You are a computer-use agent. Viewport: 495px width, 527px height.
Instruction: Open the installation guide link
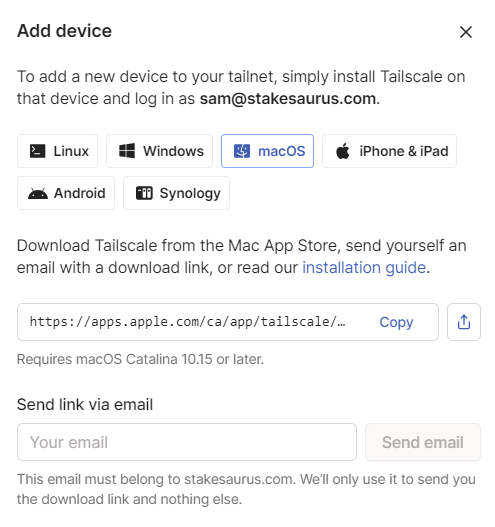pyautogui.click(x=364, y=268)
